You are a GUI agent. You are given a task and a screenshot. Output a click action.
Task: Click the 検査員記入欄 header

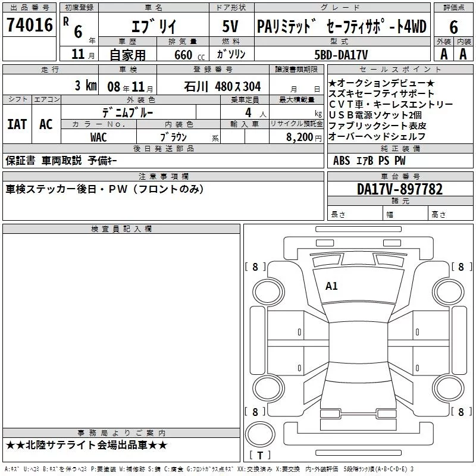(x=121, y=229)
